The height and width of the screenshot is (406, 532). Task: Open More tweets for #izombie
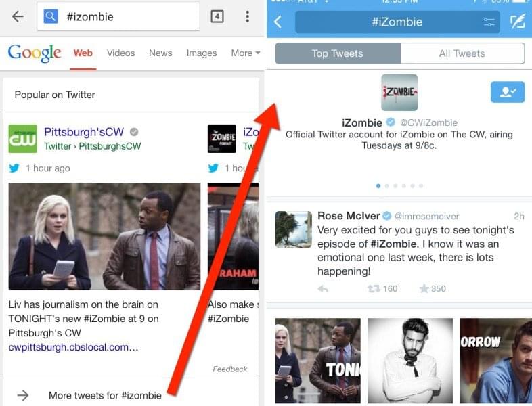pyautogui.click(x=105, y=395)
